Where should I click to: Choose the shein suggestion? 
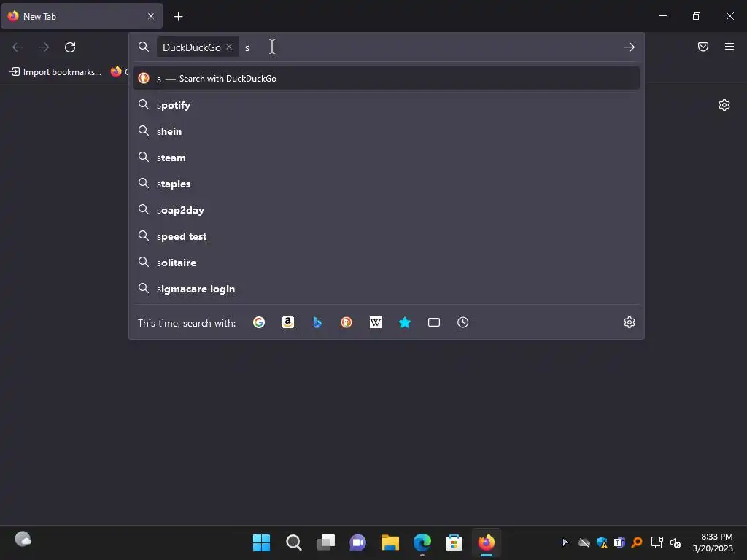[x=387, y=131]
